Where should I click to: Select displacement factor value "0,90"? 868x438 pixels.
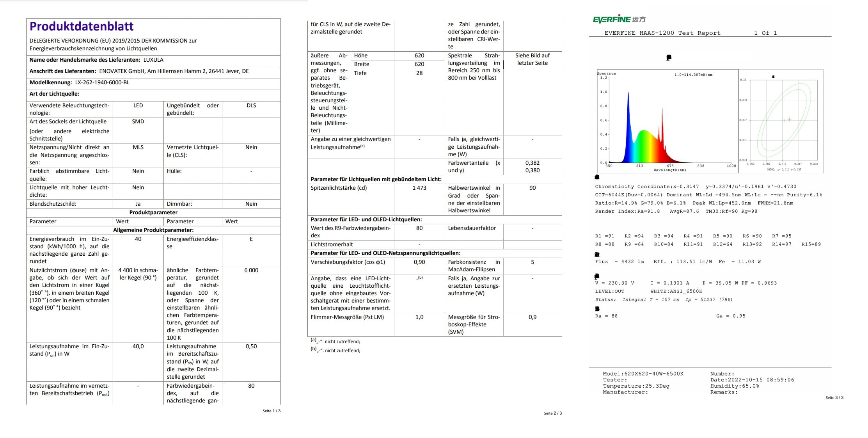[419, 262]
